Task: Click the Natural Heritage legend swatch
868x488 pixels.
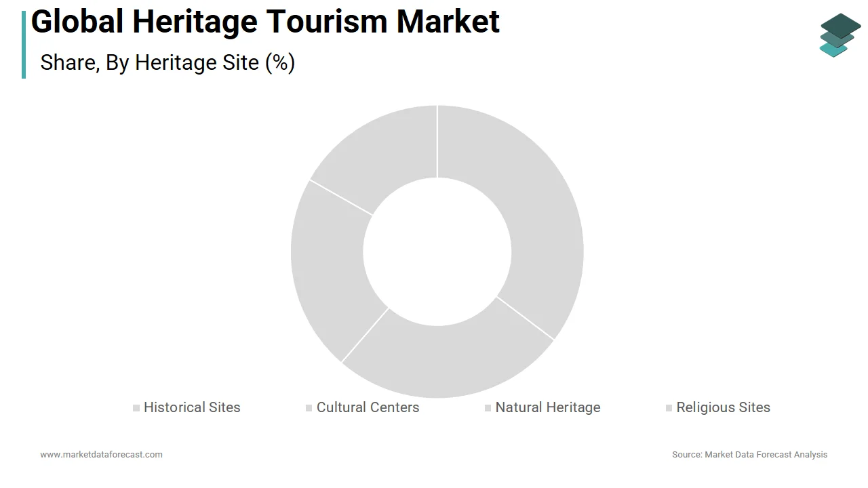Action: (488, 408)
